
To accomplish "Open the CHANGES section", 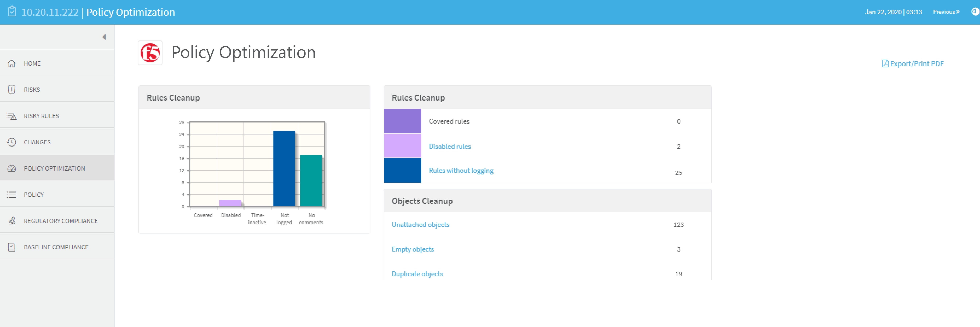I will (x=57, y=142).
